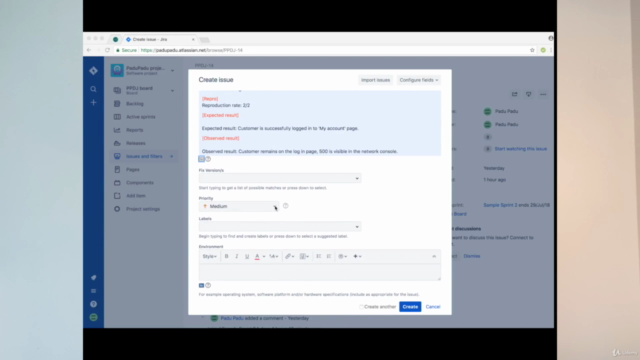
Task: Open the Style dropdown in the Environment editor
Action: [x=210, y=256]
